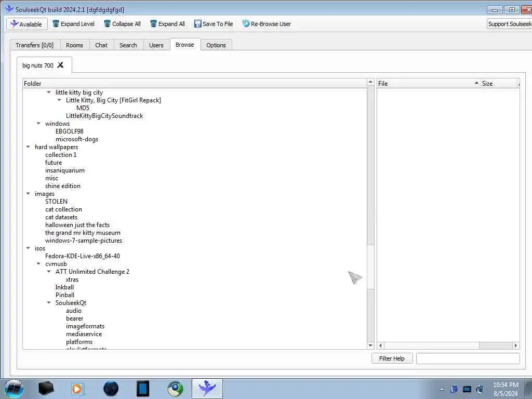Select the platforms folder

[x=79, y=342]
